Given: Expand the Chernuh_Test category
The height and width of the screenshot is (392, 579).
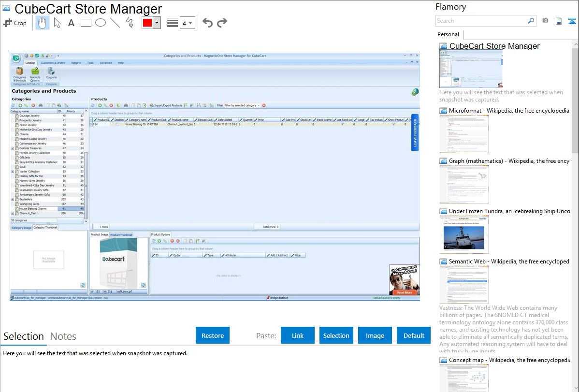Looking at the screenshot, I should tap(13, 213).
